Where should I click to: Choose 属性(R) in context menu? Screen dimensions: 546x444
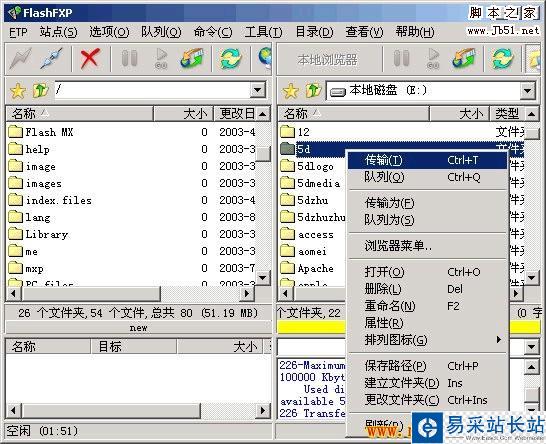(427, 323)
